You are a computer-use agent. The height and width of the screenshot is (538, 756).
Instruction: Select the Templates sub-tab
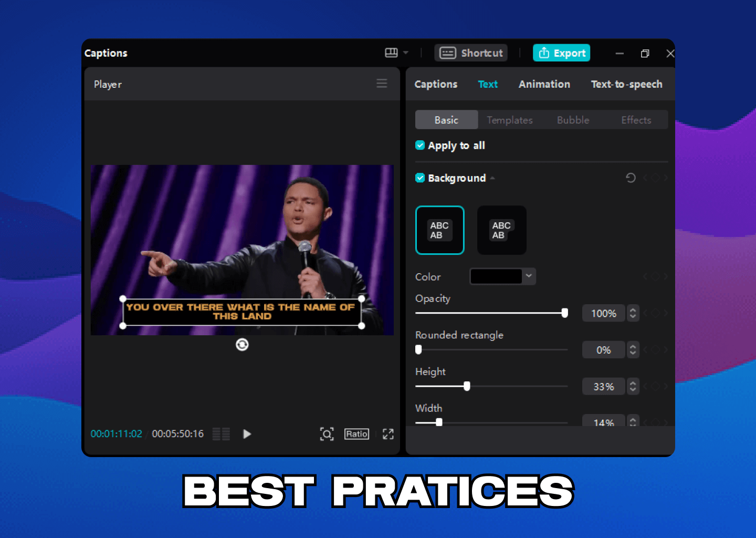[x=509, y=120]
